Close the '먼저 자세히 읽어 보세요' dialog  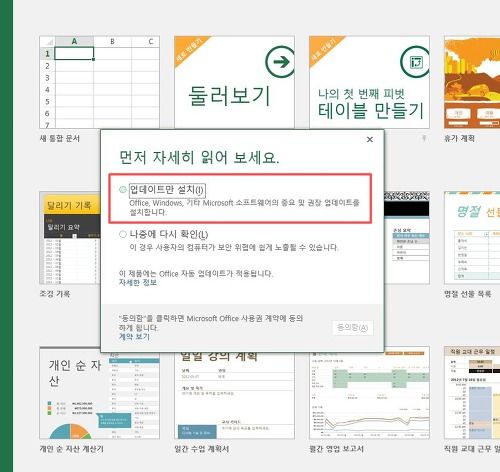370,139
